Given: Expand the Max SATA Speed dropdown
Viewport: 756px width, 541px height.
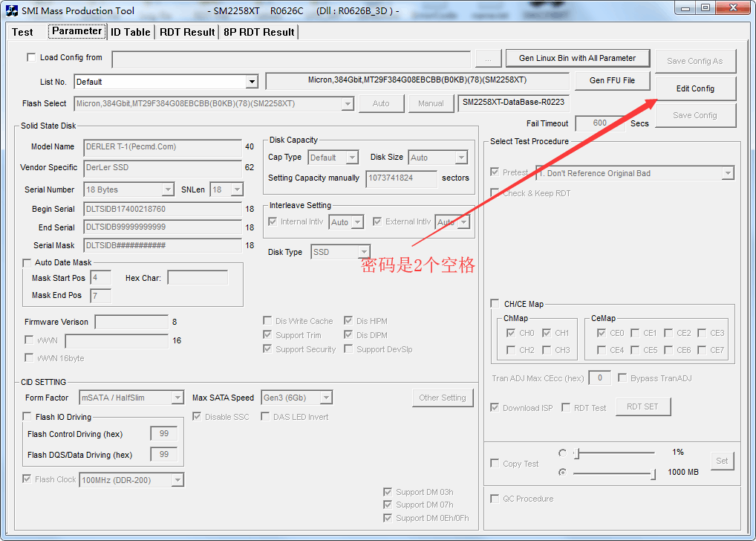Looking at the screenshot, I should coord(325,398).
